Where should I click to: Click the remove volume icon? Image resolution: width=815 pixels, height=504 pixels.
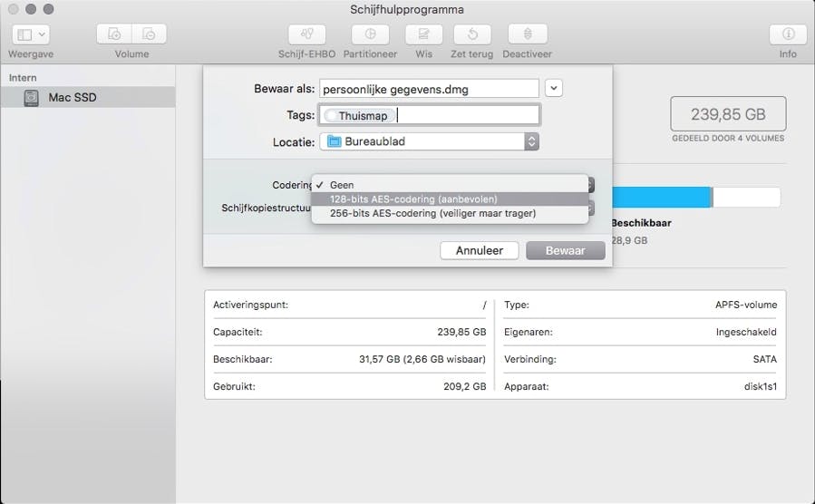click(x=149, y=34)
